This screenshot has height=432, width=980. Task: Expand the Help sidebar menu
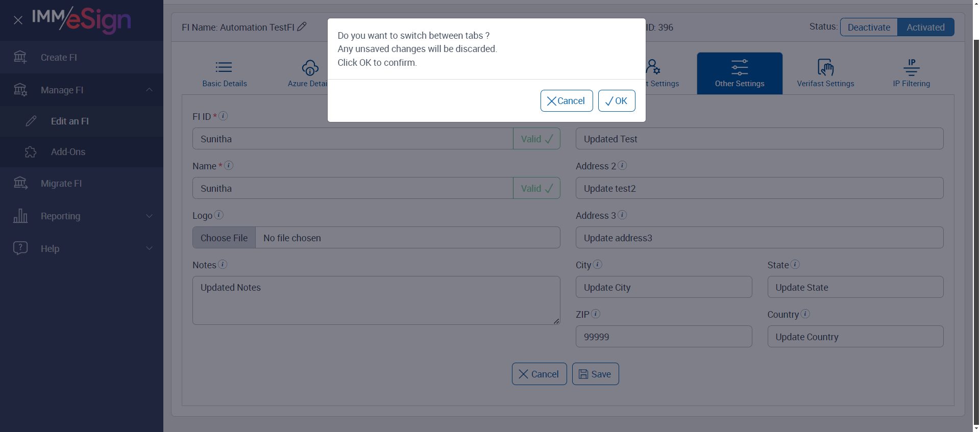[x=149, y=248]
